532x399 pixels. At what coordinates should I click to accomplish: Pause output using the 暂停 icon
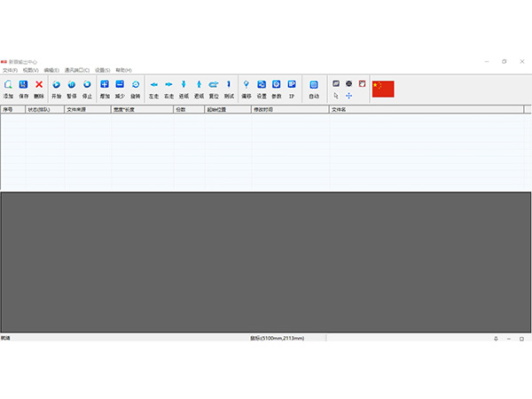point(72,87)
